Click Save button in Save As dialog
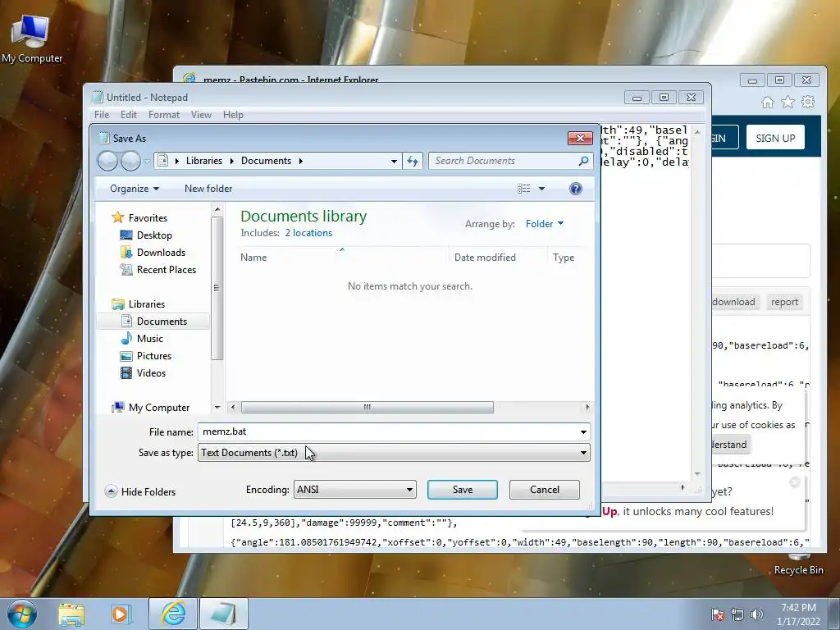Screen dimensions: 840x630 point(463,490)
